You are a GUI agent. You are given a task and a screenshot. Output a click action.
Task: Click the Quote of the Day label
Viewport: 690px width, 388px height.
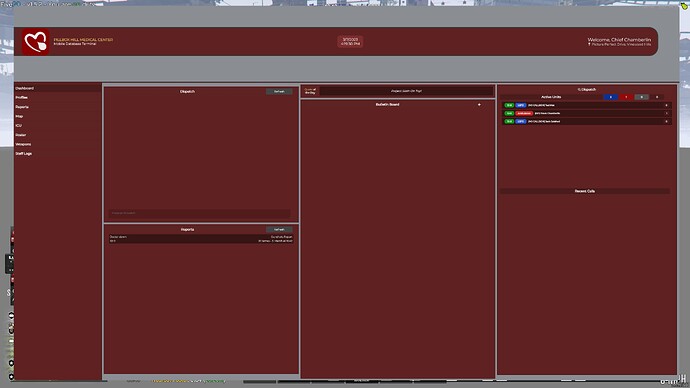tap(310, 91)
